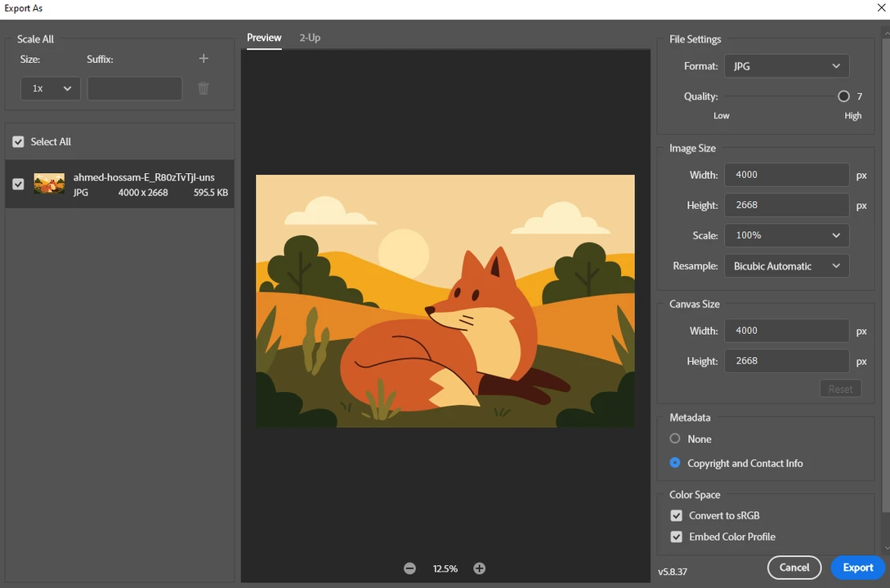
Task: Switch to the 2-Up tab
Action: click(310, 38)
